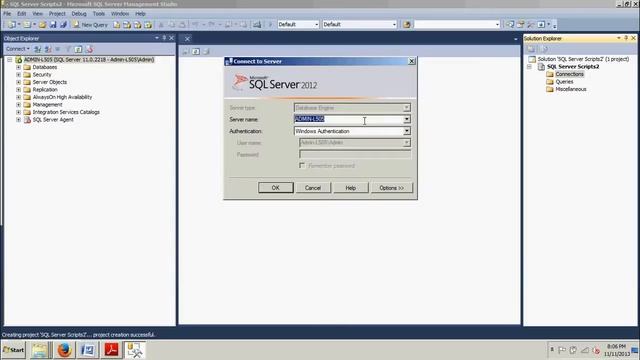Image resolution: width=640 pixels, height=360 pixels.
Task: Click Cancel in Connect to Server dialog
Action: (x=313, y=188)
